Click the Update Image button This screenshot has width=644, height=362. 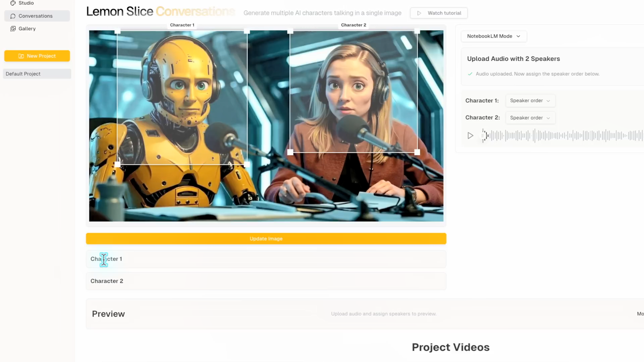266,239
